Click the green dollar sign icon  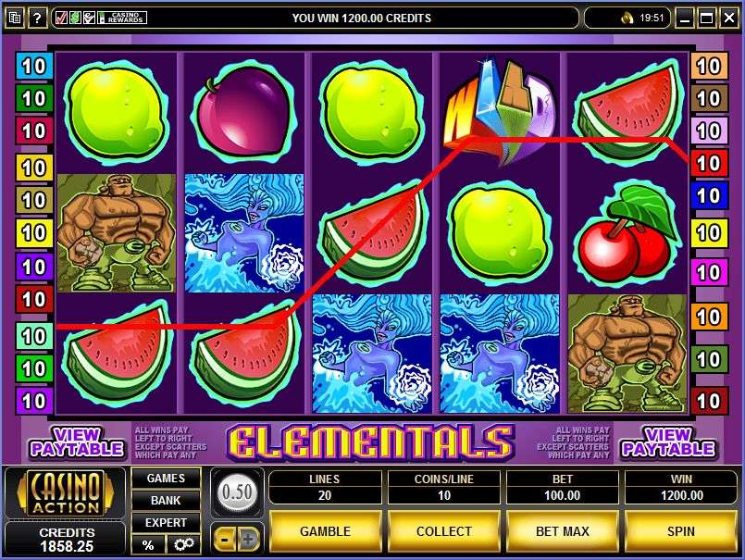point(75,19)
